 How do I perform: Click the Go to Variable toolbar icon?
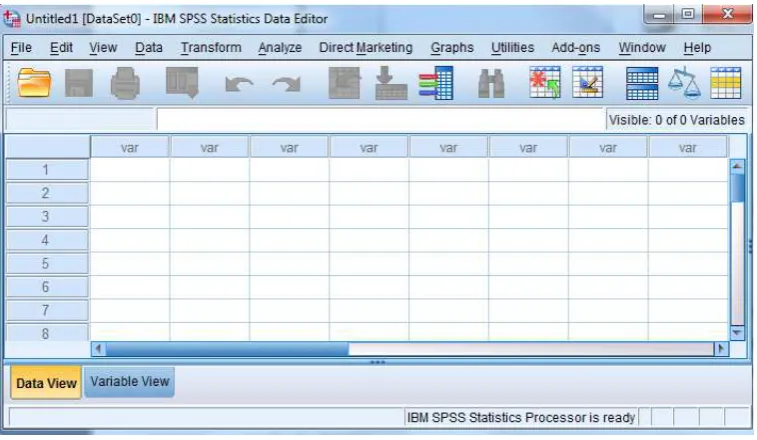point(391,83)
